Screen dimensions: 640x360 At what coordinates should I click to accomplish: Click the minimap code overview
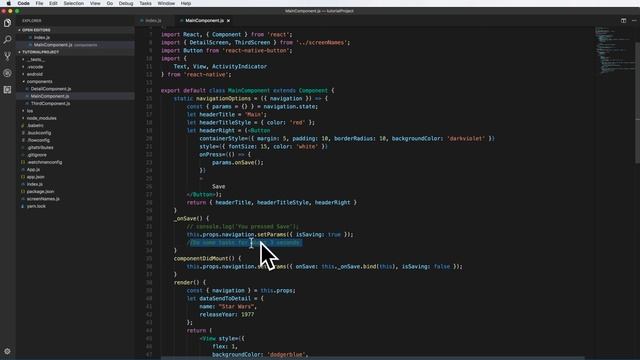tap(614, 51)
